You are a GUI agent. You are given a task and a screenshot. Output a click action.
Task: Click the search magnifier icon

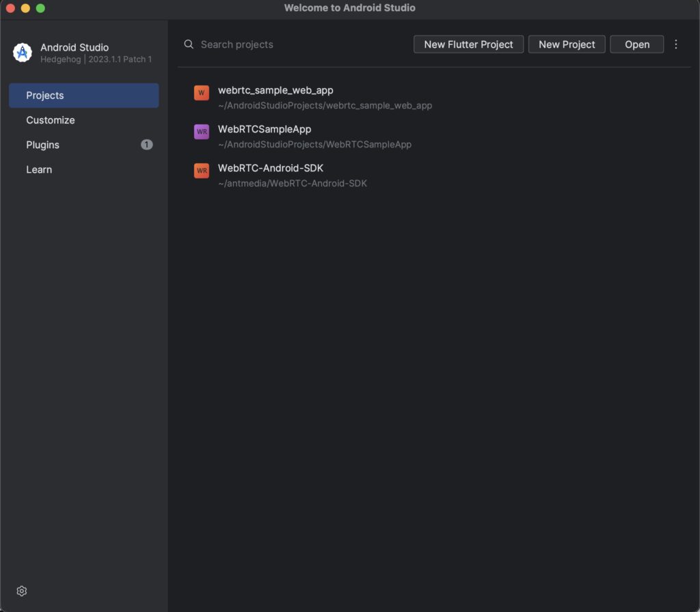pos(189,44)
